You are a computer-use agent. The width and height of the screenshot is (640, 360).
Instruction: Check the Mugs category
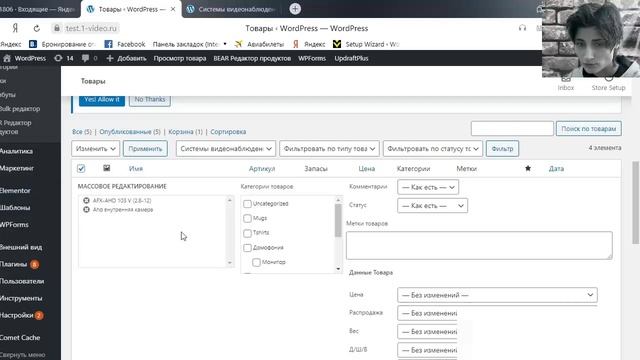click(247, 218)
